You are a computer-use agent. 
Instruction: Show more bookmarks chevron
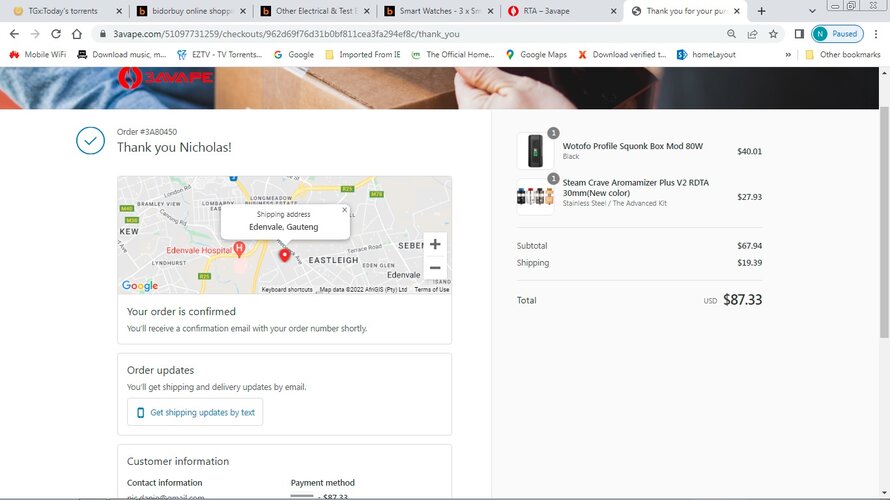point(788,54)
